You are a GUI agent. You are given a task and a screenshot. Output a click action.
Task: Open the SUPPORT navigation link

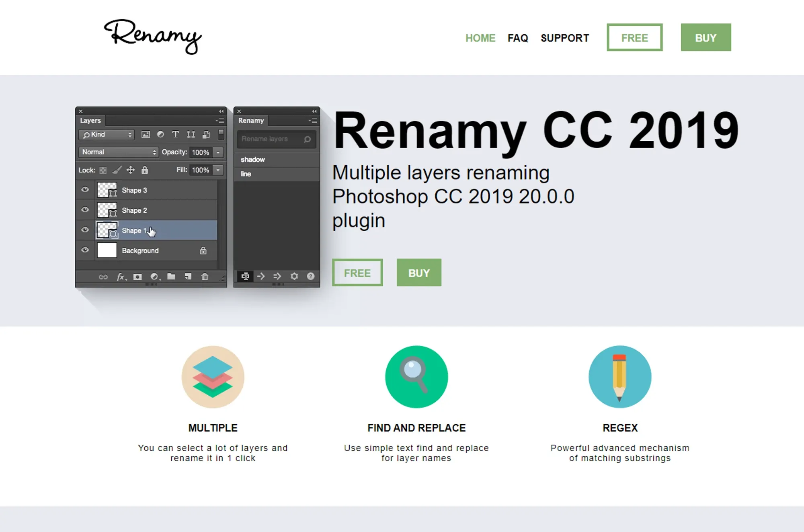tap(565, 38)
